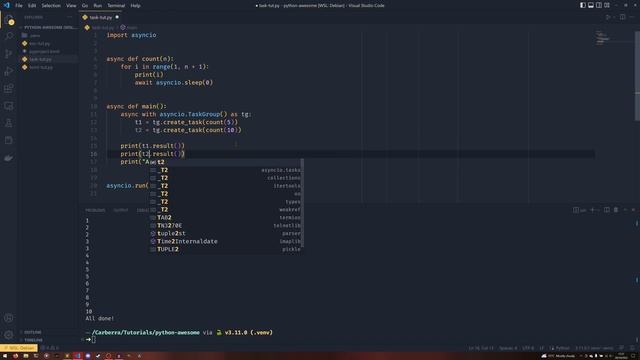Open the Run menu

coord(98,6)
